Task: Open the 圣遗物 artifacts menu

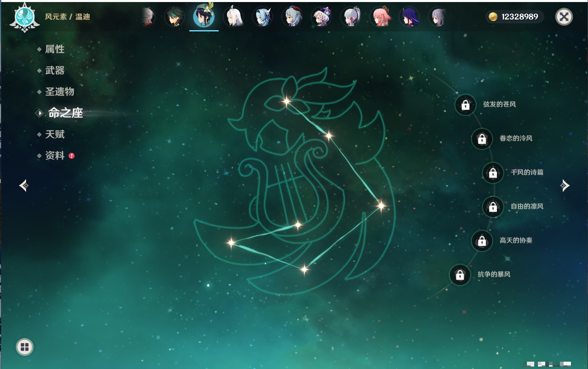Action: point(59,92)
